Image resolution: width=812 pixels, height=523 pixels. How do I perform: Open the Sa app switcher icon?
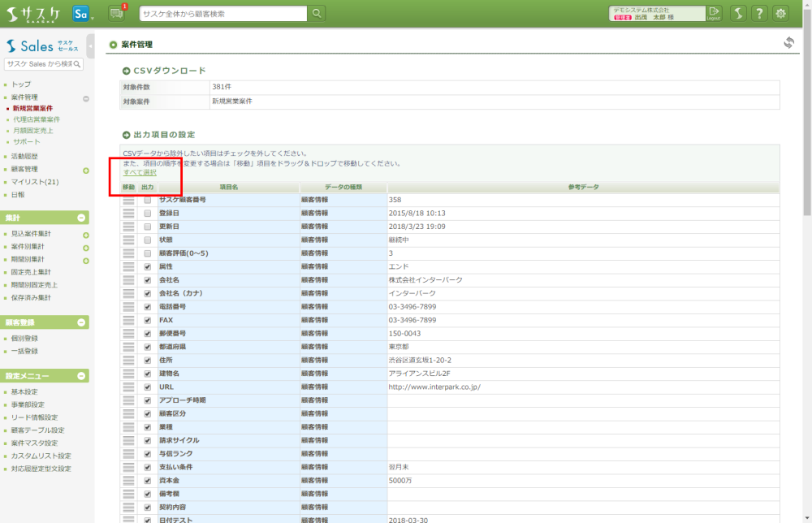pos(80,14)
